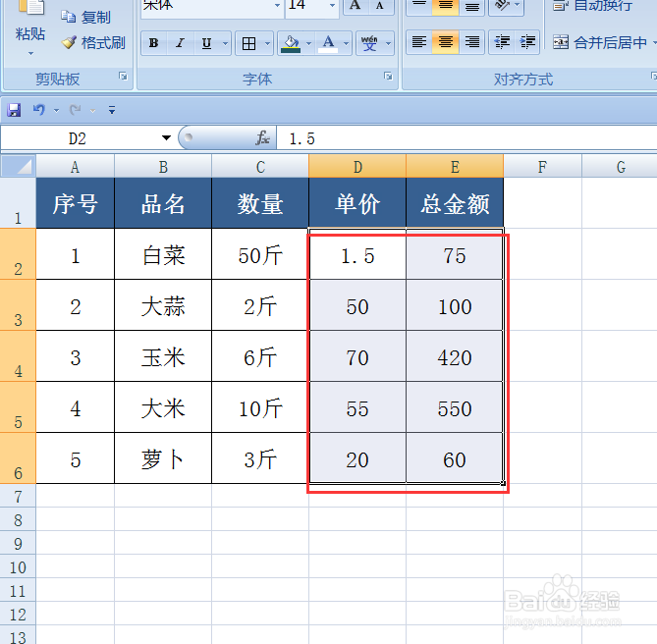
Task: Open the phonetic guide dropdown arrow
Action: point(389,43)
